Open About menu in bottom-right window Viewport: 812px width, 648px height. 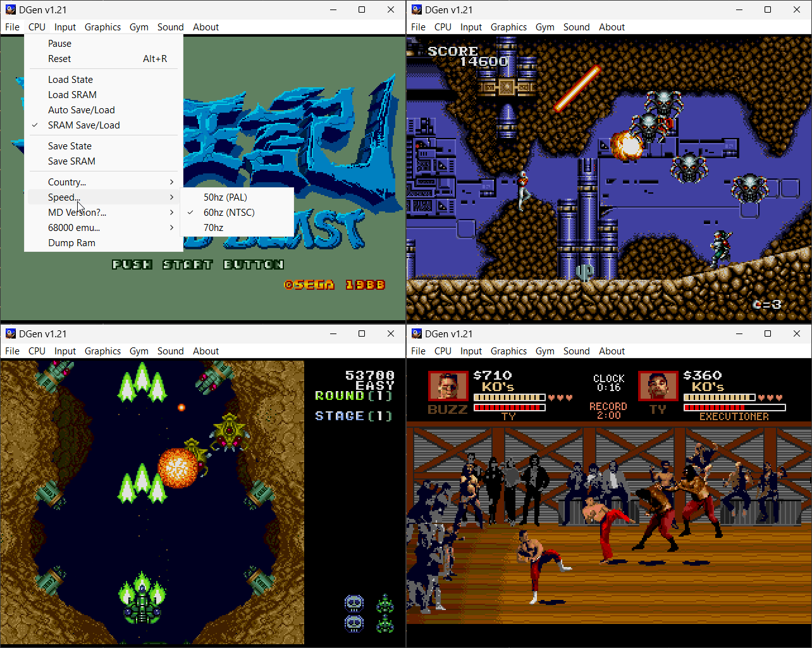pyautogui.click(x=612, y=351)
